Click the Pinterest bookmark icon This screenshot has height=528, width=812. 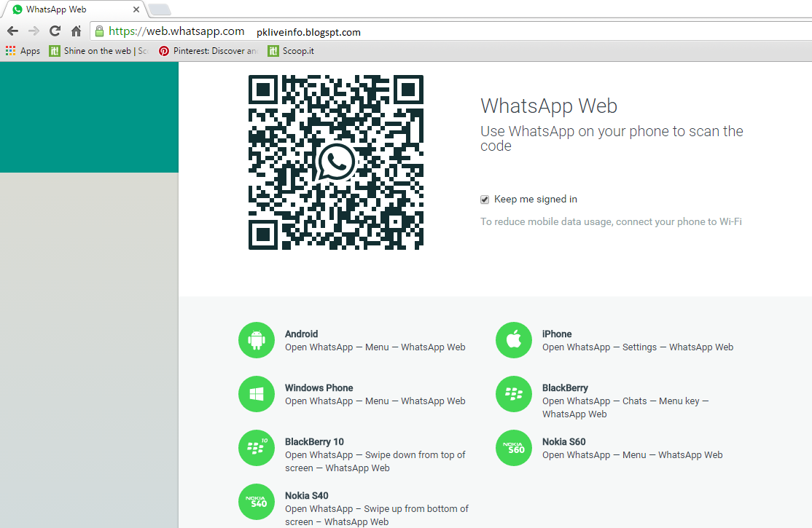164,51
